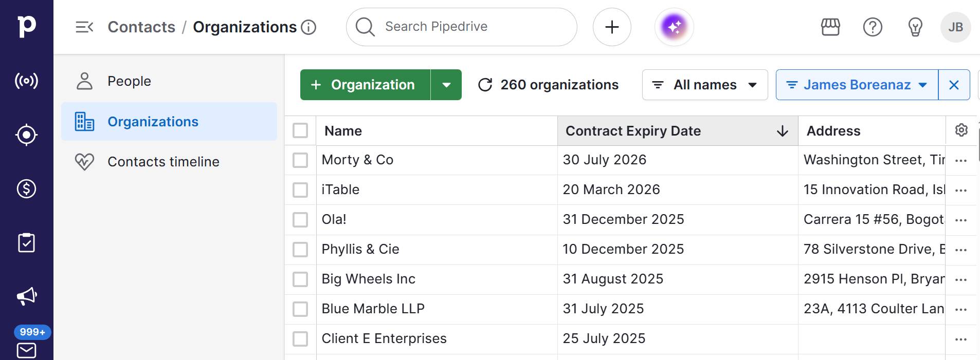Viewport: 980px width, 360px height.
Task: Open row actions for Phyllis & Cie
Action: pos(960,250)
